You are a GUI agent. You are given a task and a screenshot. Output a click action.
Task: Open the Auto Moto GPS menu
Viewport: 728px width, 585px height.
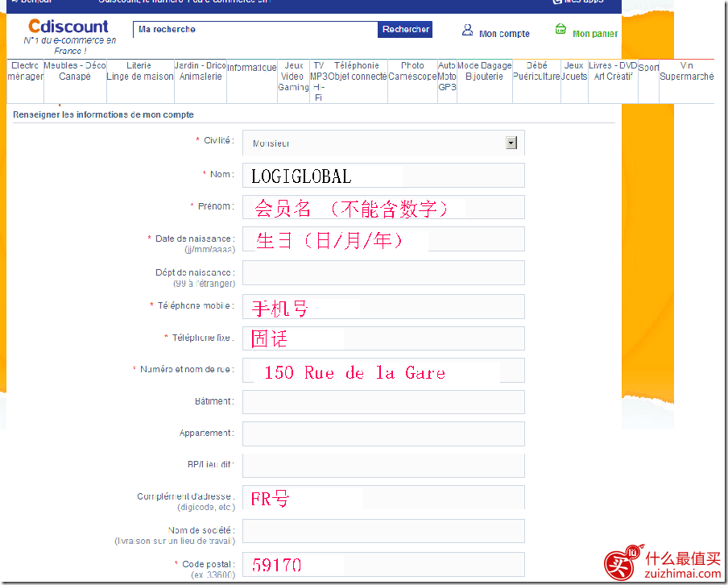447,77
